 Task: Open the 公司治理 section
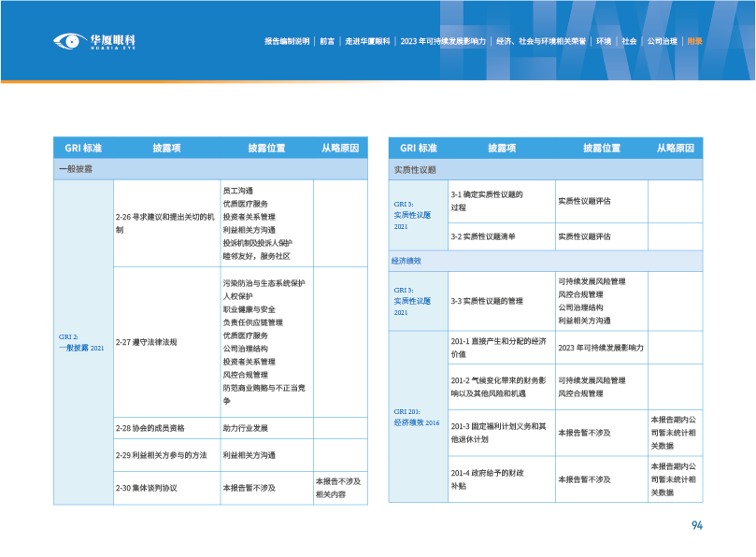663,41
